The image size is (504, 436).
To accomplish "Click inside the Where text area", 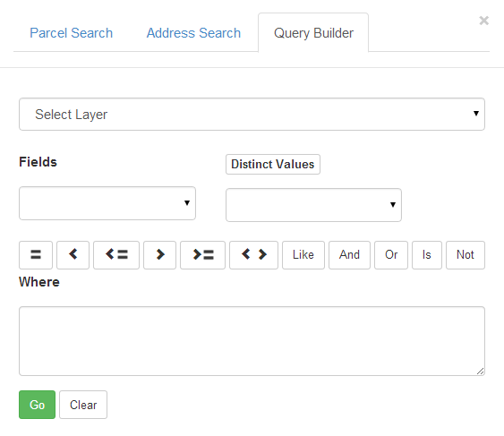I will (252, 341).
